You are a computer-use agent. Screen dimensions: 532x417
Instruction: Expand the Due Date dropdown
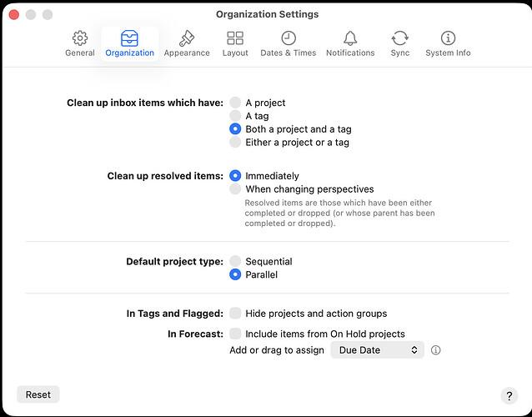point(378,350)
